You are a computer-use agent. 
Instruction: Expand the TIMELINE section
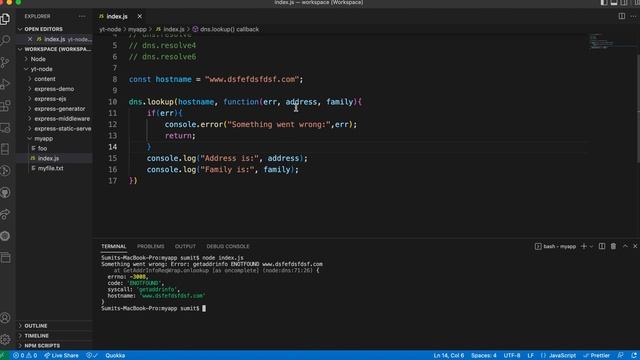(54, 336)
